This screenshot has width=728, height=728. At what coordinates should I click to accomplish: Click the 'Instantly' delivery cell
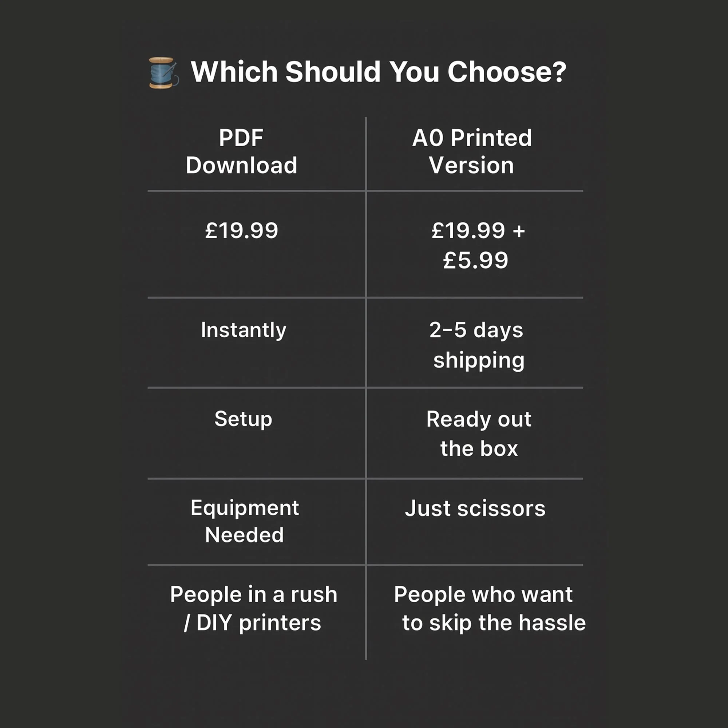click(244, 331)
